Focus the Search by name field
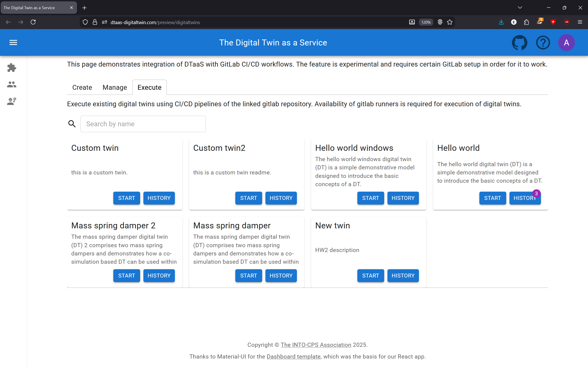Viewport: 588px width, 367px height. coord(143,124)
